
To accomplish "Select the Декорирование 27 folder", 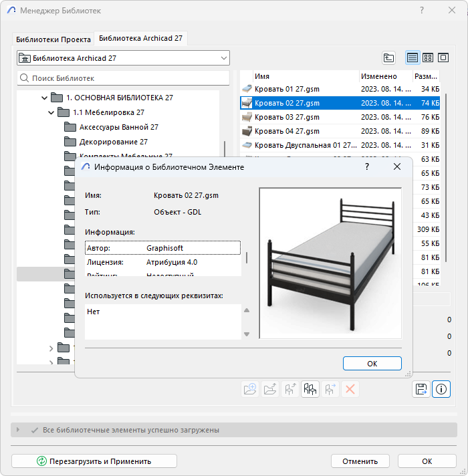I will pos(113,142).
